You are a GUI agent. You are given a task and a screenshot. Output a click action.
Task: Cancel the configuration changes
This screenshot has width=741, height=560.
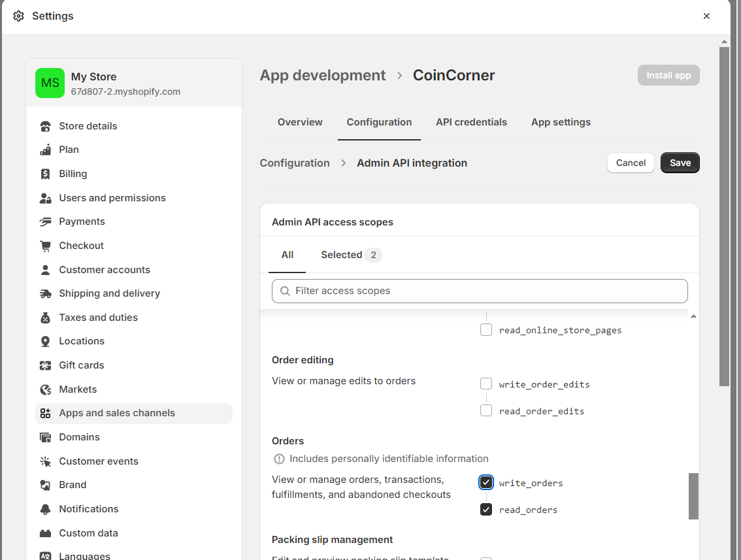(631, 163)
